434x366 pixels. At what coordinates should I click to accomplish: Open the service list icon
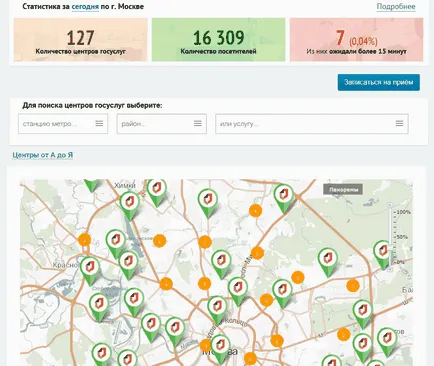399,124
